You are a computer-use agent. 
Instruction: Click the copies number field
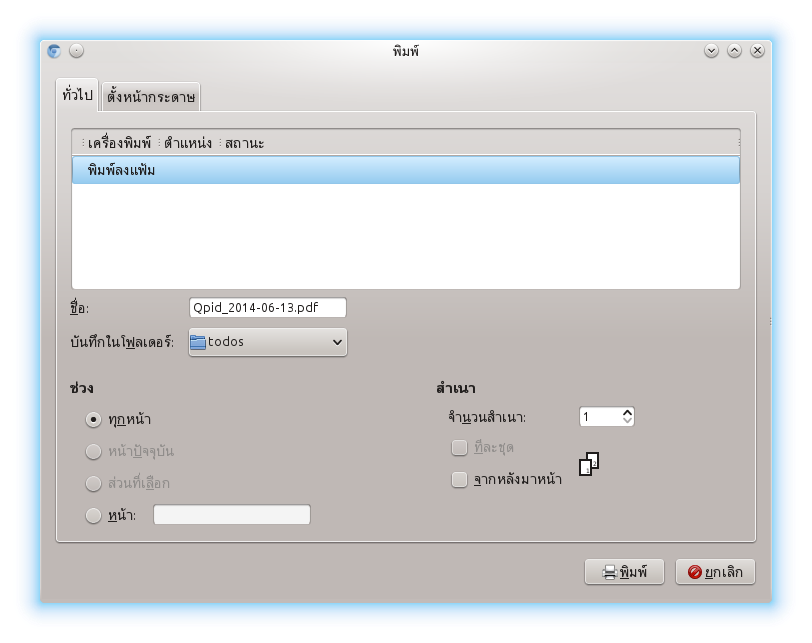601,417
